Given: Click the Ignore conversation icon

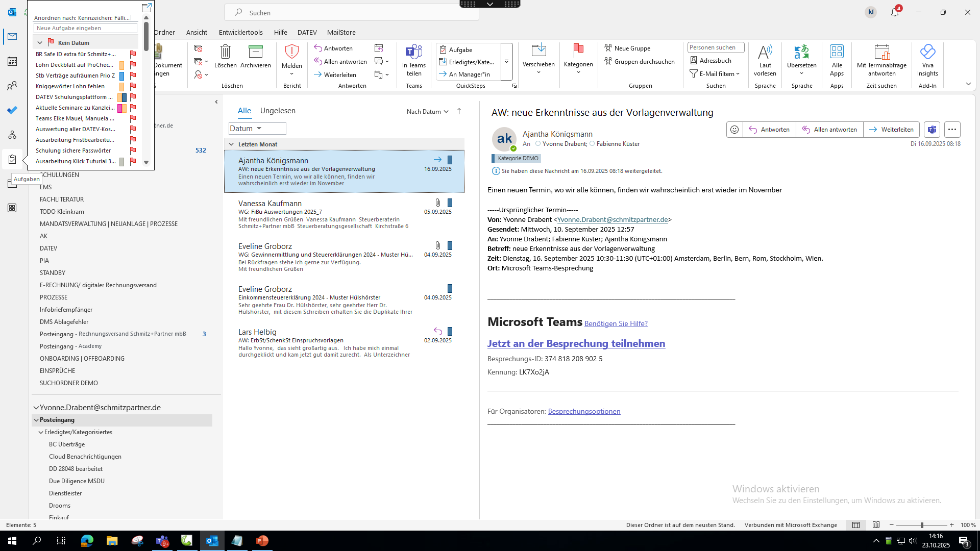Looking at the screenshot, I should tap(198, 48).
